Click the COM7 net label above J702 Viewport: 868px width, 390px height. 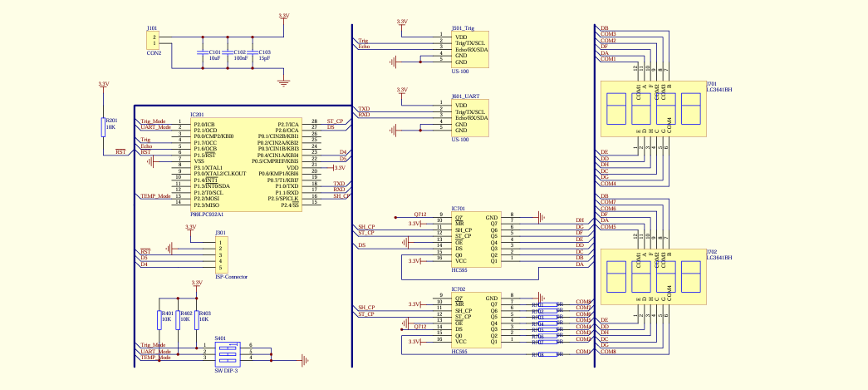608,202
